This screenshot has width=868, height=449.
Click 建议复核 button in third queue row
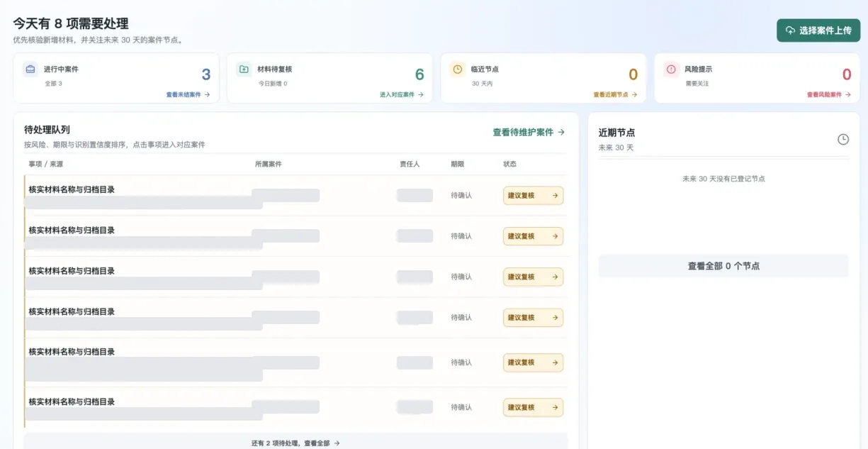pyautogui.click(x=533, y=277)
